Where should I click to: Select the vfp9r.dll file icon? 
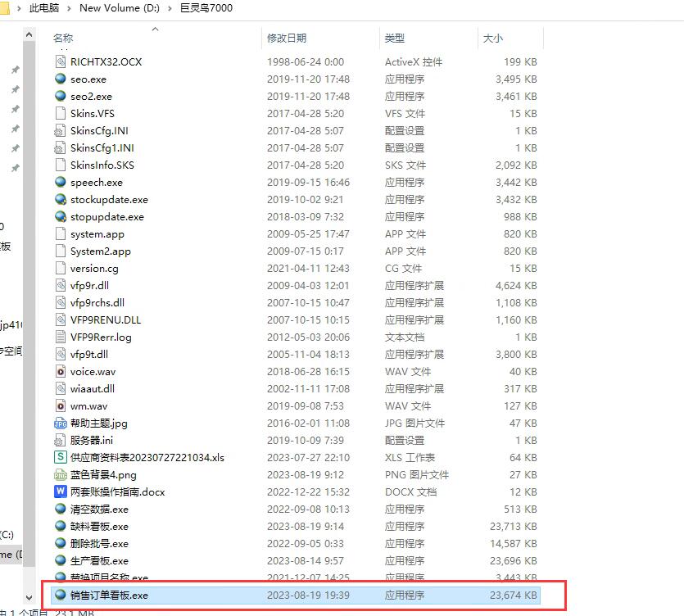click(60, 286)
